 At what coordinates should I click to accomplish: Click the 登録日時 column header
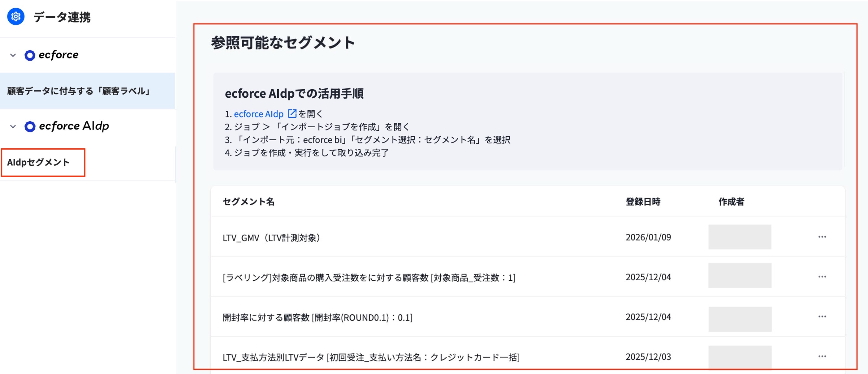pos(643,202)
